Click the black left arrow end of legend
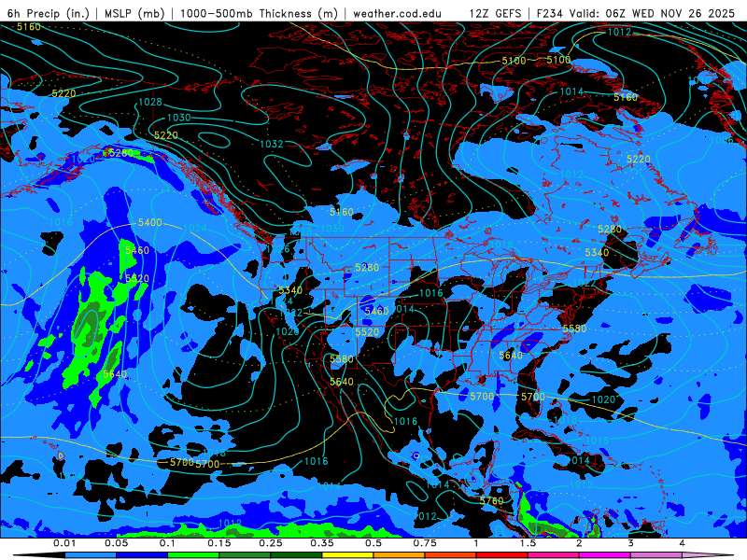 point(39,555)
